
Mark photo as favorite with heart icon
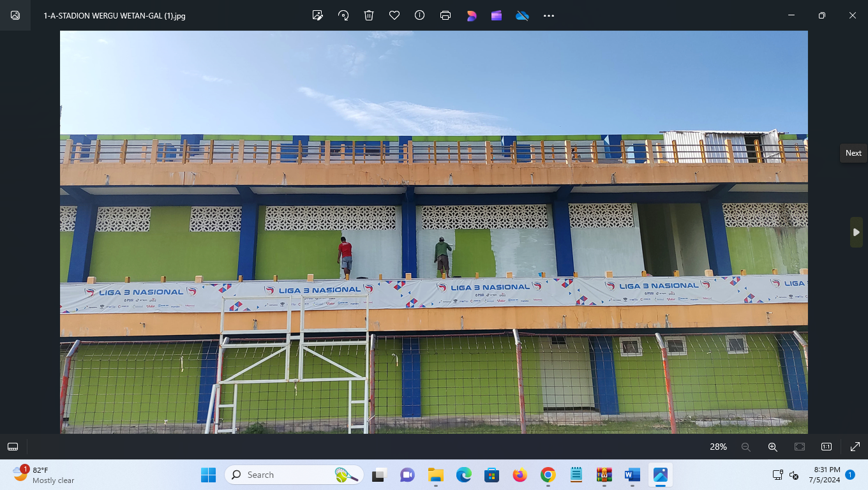394,15
